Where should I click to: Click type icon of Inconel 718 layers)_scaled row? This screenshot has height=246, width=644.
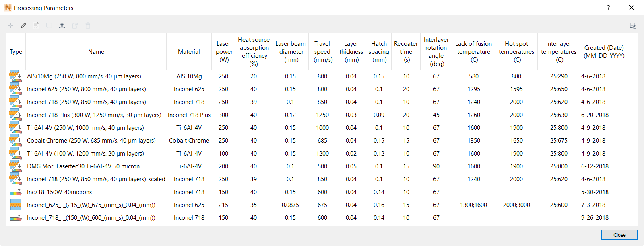(x=16, y=178)
